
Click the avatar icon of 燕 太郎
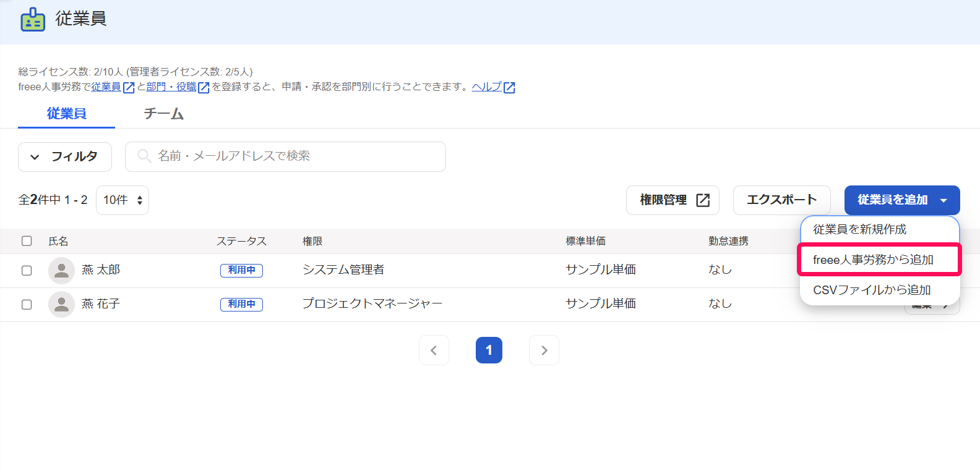[61, 270]
